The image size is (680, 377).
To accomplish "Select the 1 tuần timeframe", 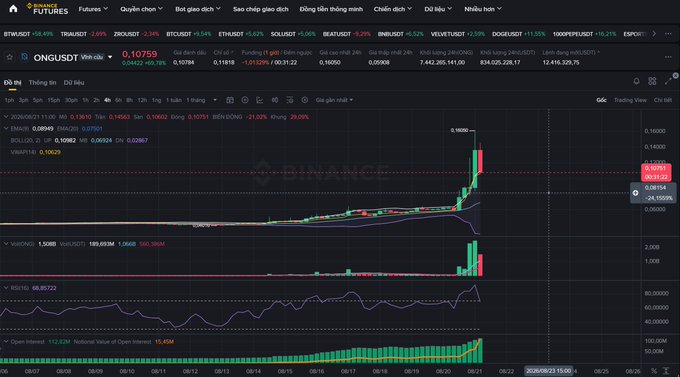I will pyautogui.click(x=174, y=100).
